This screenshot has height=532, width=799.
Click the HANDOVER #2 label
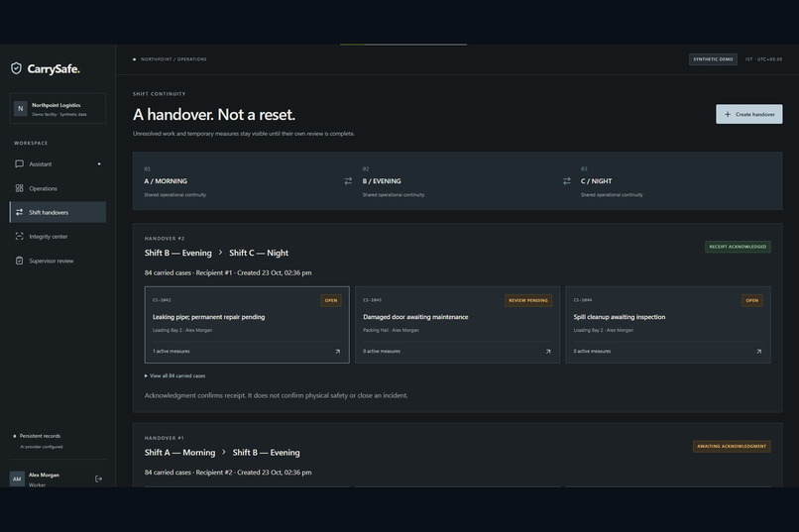point(165,238)
